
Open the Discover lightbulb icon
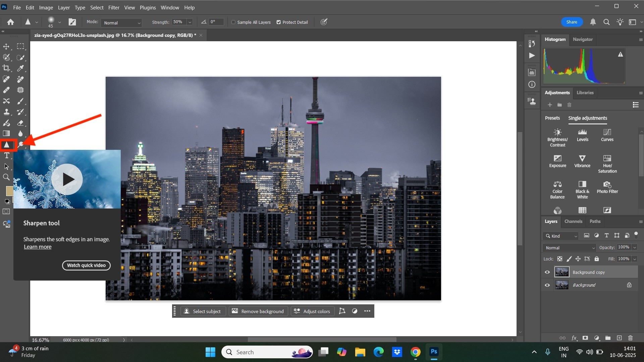tap(620, 22)
